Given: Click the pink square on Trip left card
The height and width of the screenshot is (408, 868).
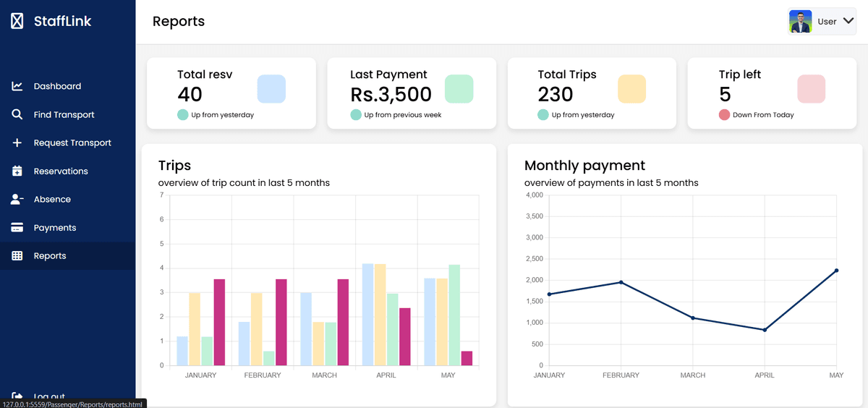Looking at the screenshot, I should click(811, 89).
